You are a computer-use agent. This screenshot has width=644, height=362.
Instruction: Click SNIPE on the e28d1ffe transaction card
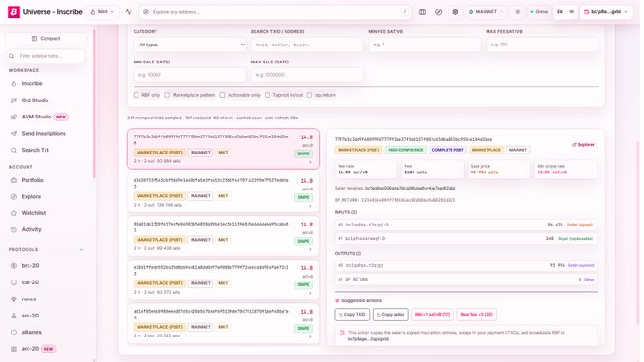coord(304,284)
